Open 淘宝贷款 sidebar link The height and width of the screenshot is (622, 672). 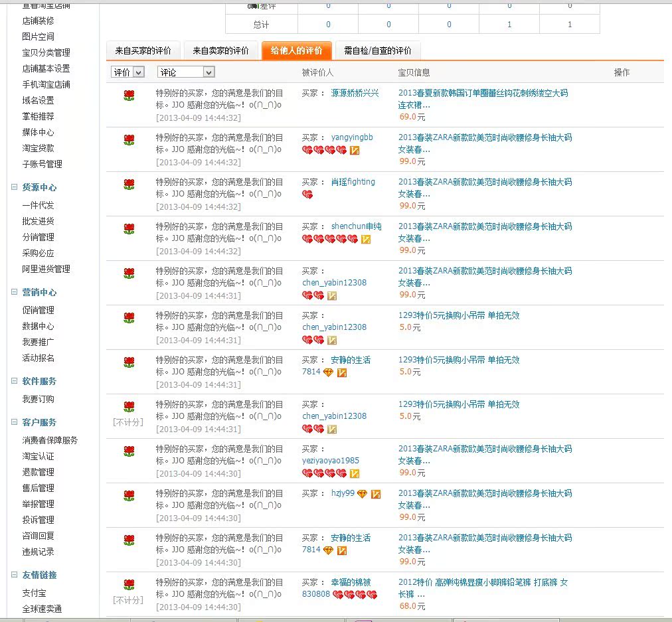tap(38, 148)
